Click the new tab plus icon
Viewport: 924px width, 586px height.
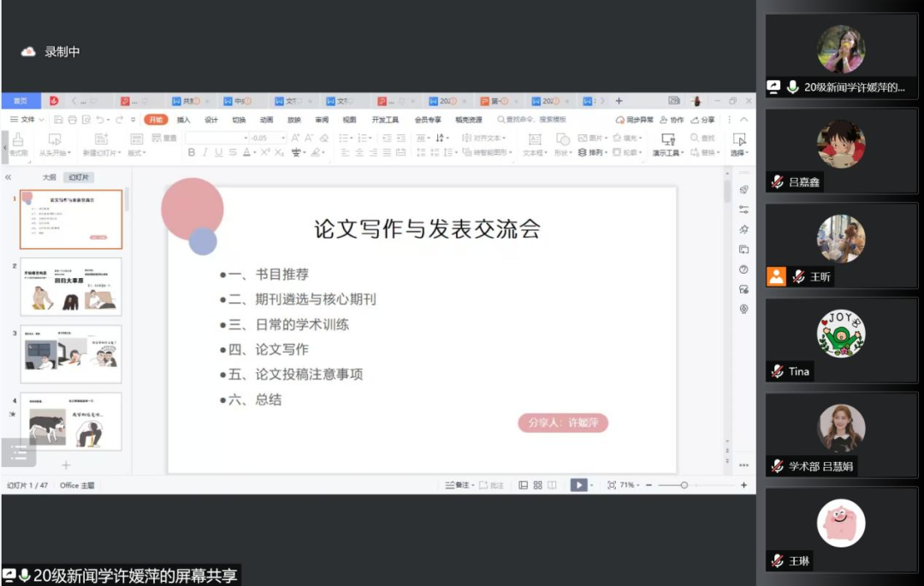[x=619, y=101]
